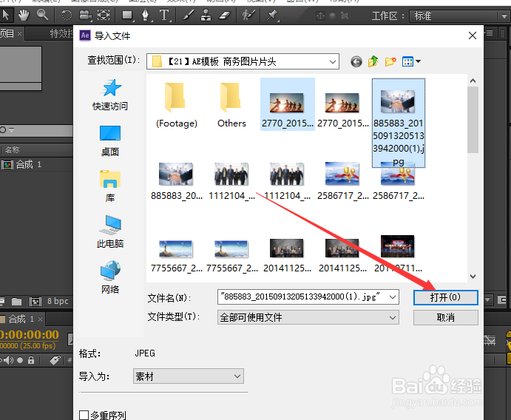Click the file list vertical scrollbar thumb
Image resolution: width=511 pixels, height=420 pixels.
click(x=473, y=120)
